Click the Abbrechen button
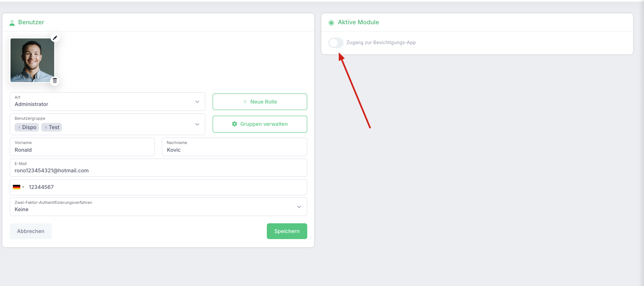644x286 pixels. click(x=31, y=231)
